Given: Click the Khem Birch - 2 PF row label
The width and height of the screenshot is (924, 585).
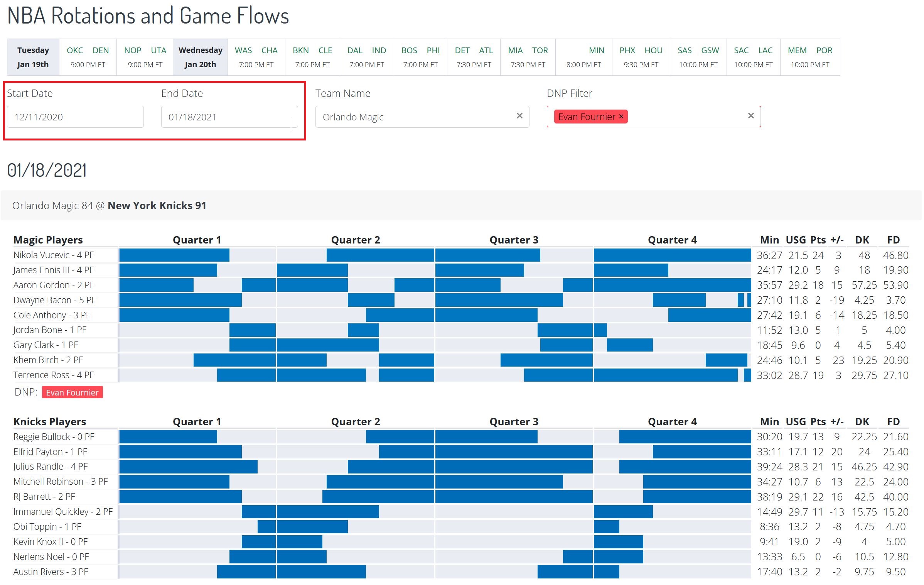Looking at the screenshot, I should tap(48, 360).
